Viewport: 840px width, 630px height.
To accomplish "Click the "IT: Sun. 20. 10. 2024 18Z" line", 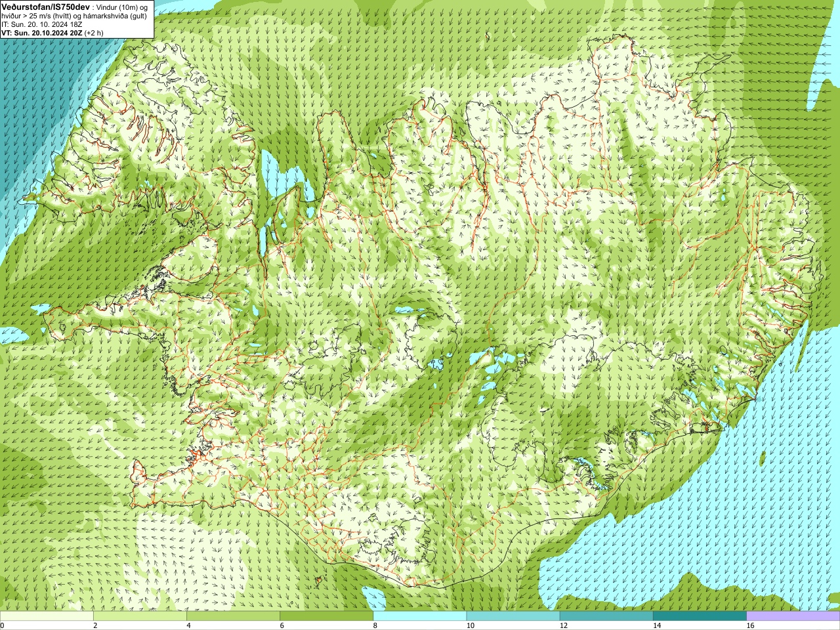I will [x=41, y=24].
